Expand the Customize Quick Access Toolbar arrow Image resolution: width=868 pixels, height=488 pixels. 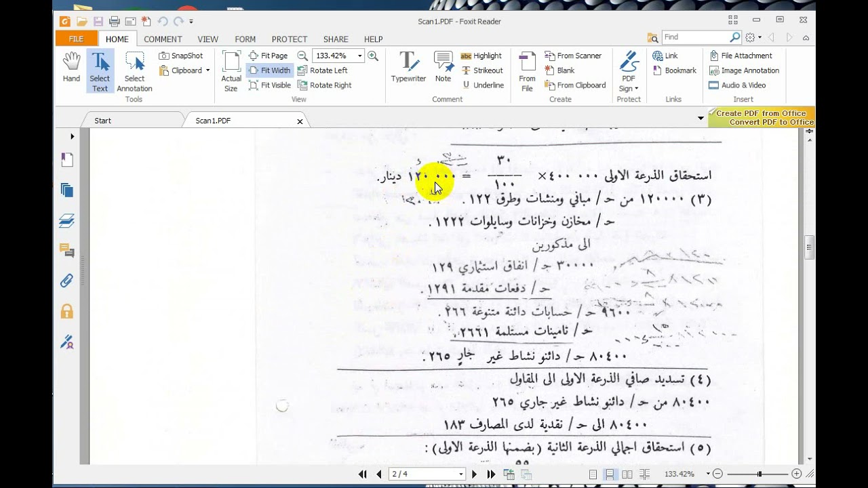[x=191, y=22]
